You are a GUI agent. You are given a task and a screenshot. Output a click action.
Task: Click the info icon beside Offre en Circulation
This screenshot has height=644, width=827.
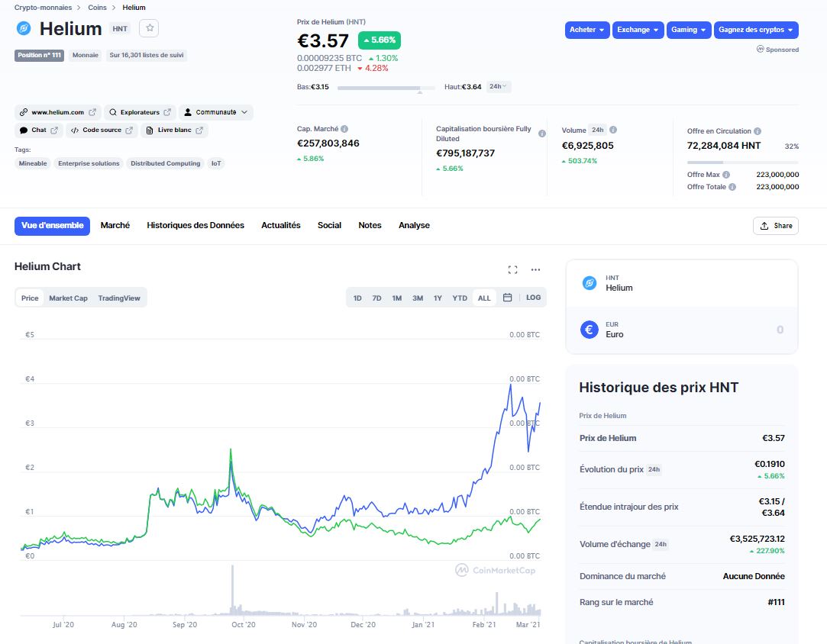pyautogui.click(x=758, y=131)
